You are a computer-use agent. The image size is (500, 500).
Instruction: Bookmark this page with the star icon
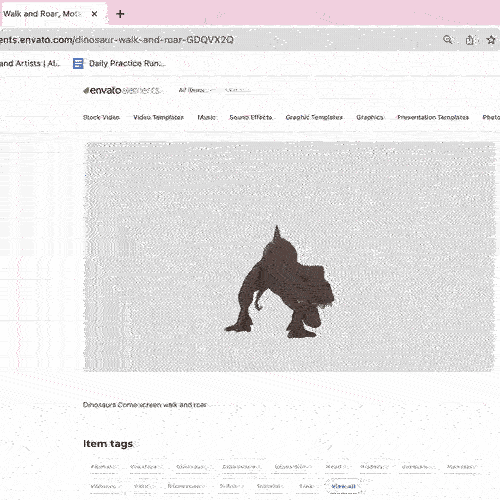click(491, 40)
